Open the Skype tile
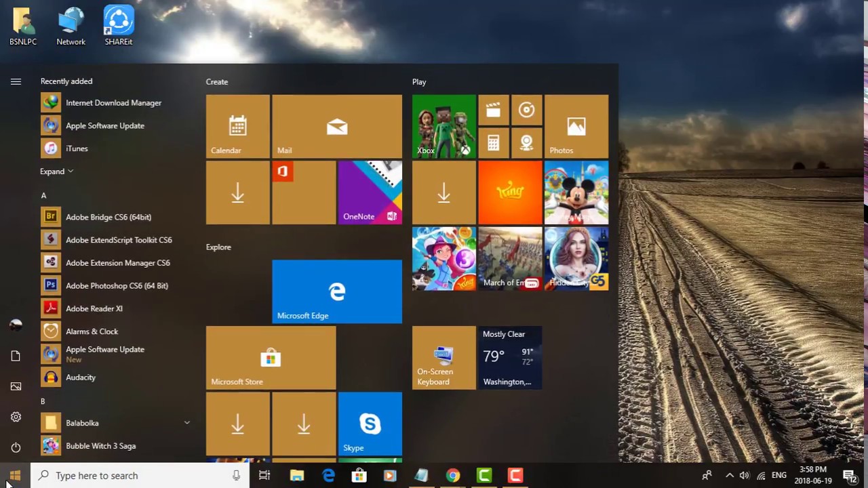Viewport: 868px width, 488px height. coord(370,424)
